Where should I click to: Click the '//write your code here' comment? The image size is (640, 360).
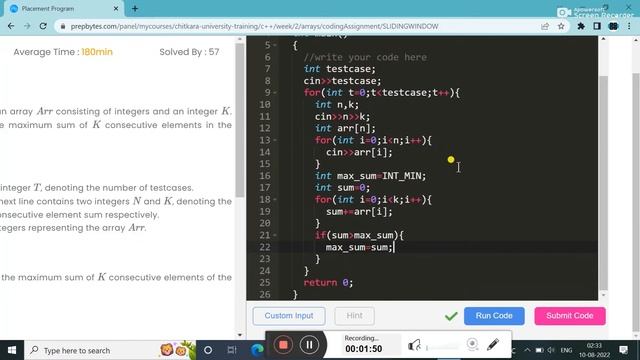365,57
